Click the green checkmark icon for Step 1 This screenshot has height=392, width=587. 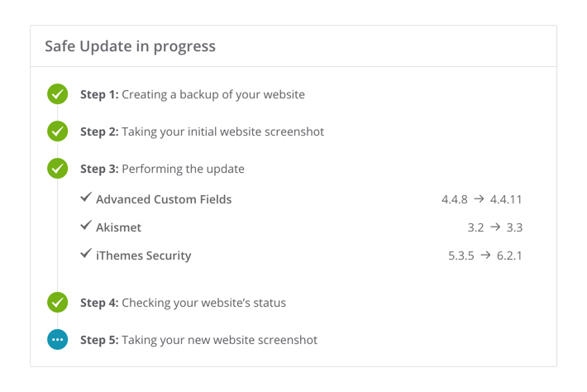(x=57, y=94)
